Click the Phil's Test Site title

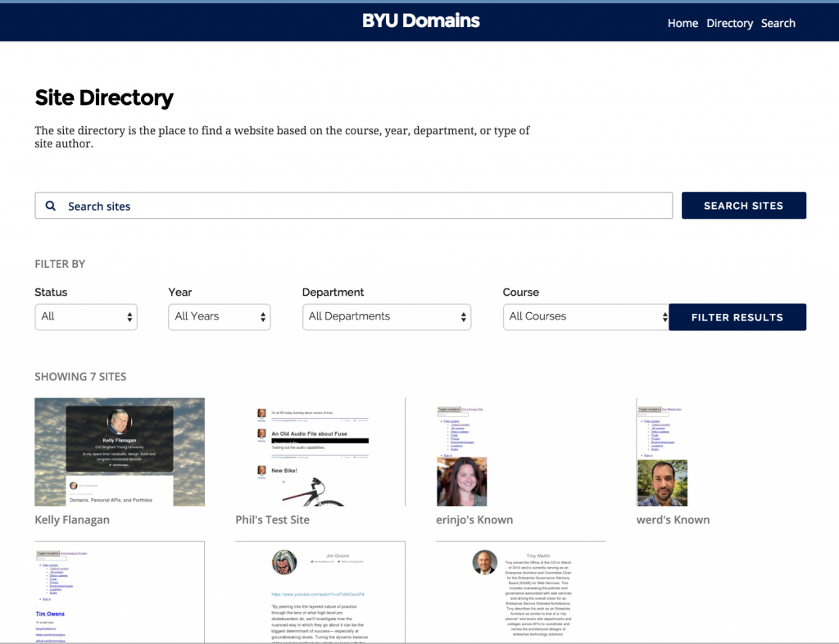[x=272, y=519]
